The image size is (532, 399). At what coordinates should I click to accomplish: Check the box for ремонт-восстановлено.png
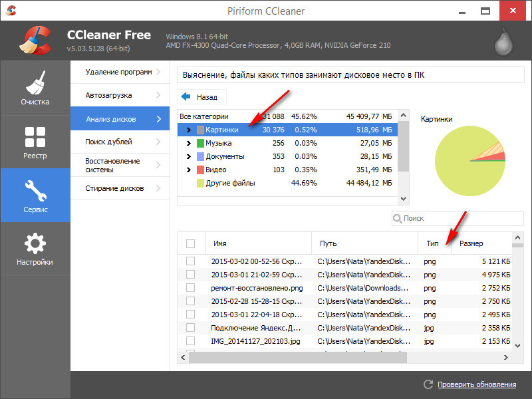[x=190, y=288]
